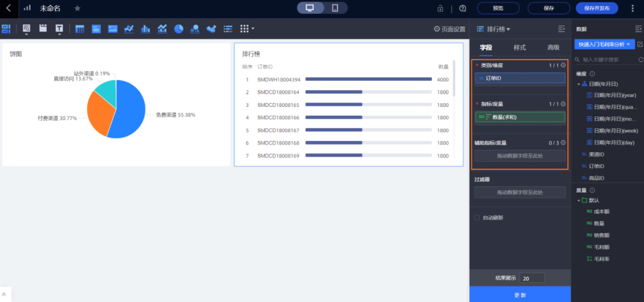Select the 渠道ID dimension field

[x=593, y=155]
